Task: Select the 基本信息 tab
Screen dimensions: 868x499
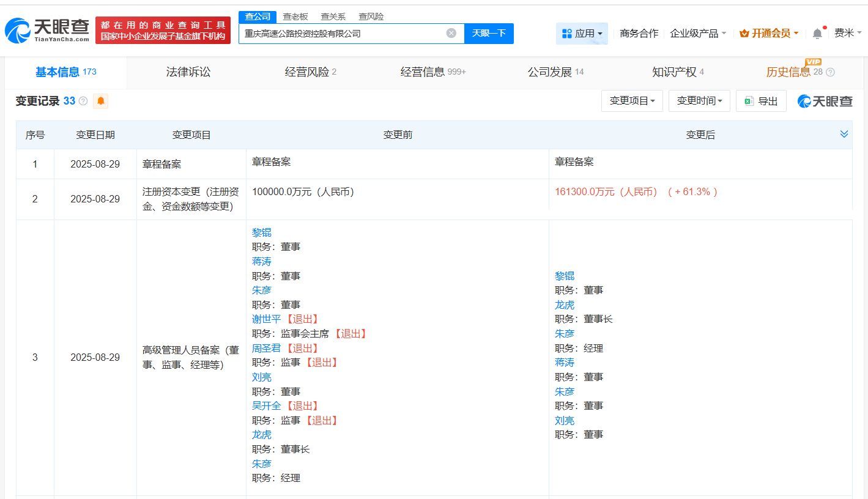Action: (65, 72)
